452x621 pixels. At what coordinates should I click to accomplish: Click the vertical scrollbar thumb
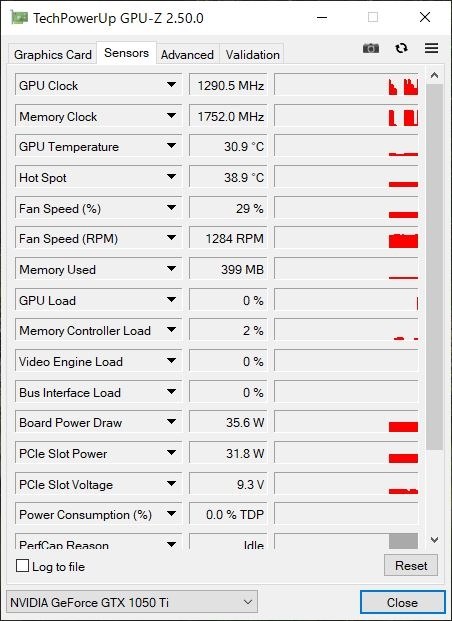tap(434, 266)
